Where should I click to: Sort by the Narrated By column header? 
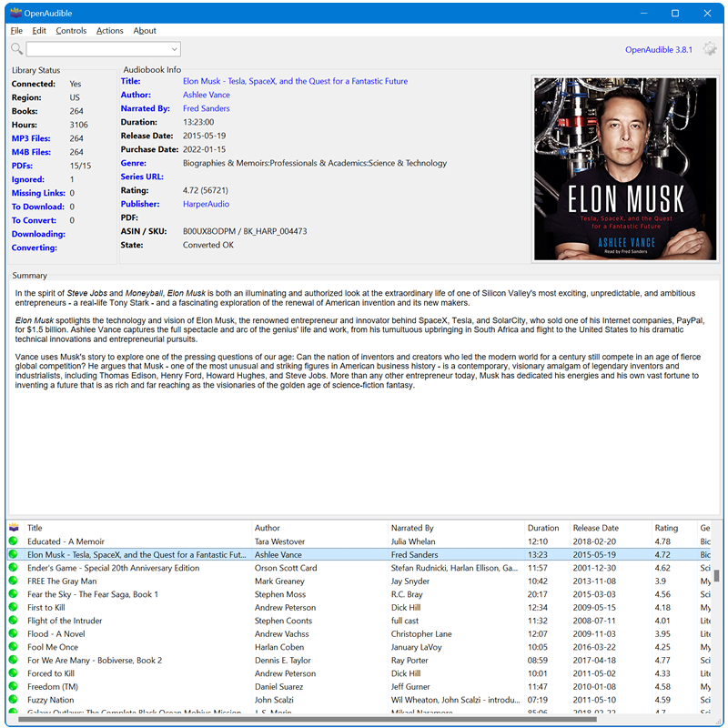[x=456, y=528]
